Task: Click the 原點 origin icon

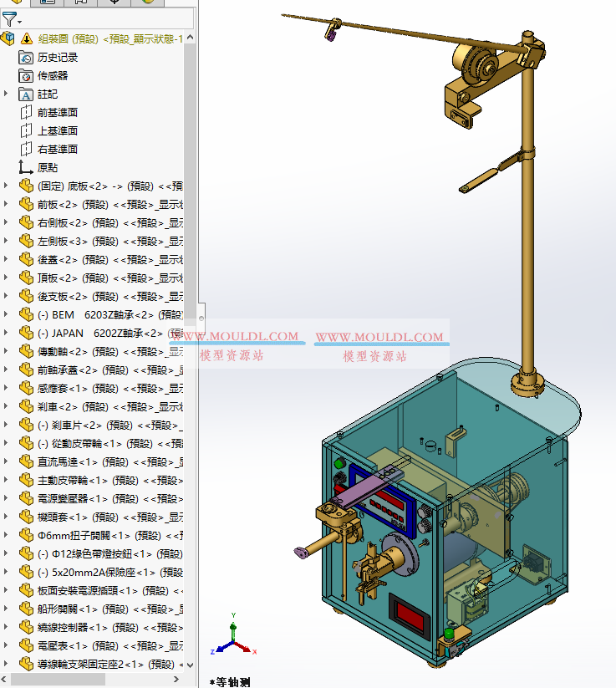Action: (26, 168)
